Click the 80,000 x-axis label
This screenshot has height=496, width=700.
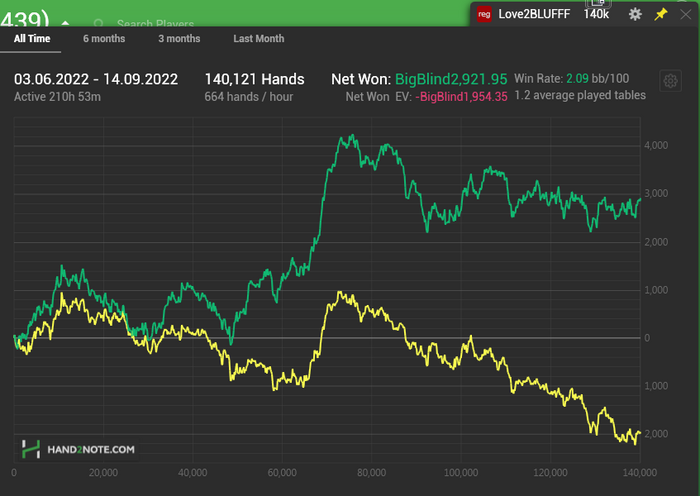point(372,472)
